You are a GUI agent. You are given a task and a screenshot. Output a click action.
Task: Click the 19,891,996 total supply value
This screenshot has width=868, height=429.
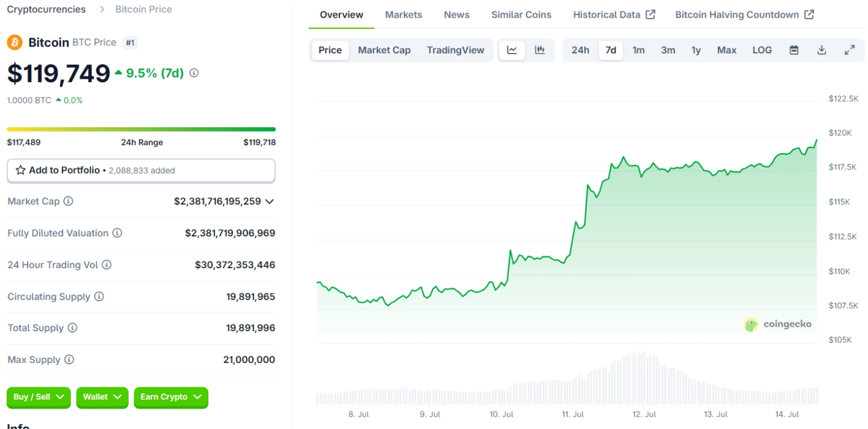251,328
